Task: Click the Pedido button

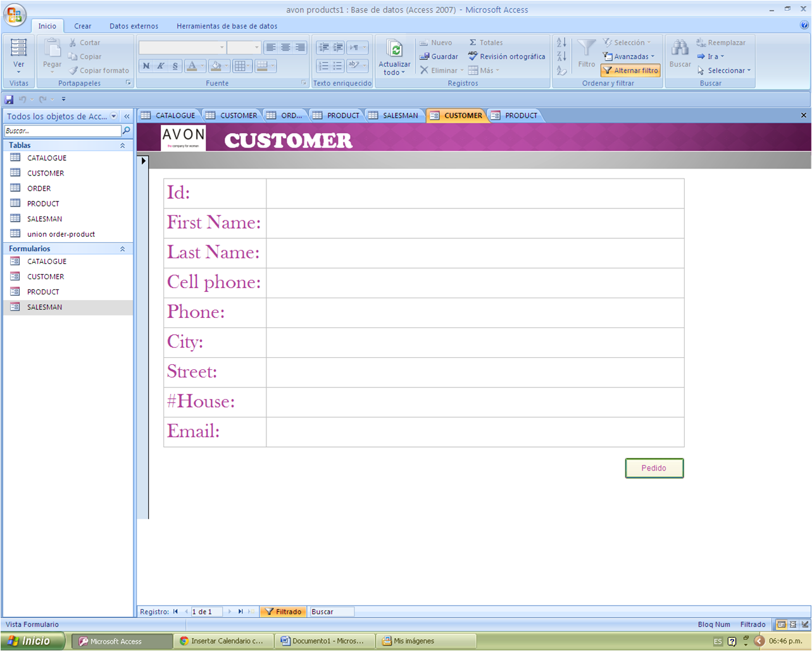Action: click(654, 468)
